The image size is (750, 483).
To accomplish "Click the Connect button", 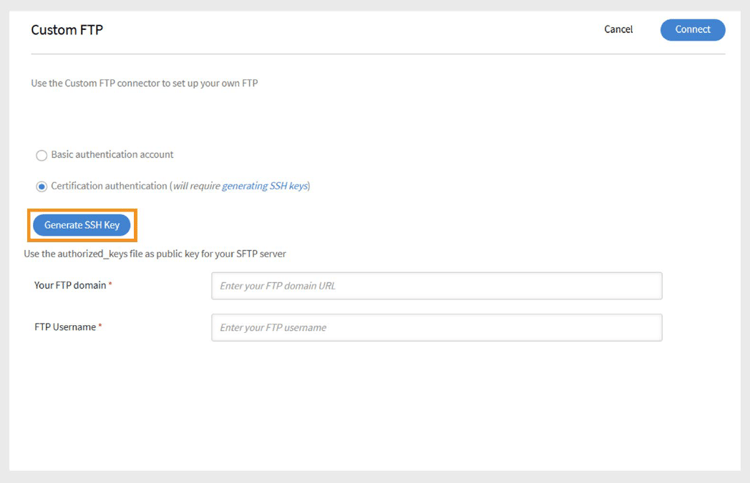I will click(692, 30).
